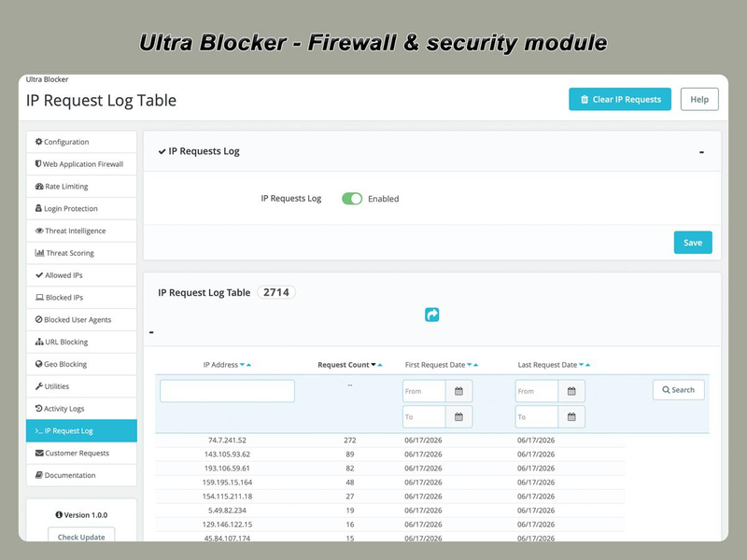Sort First Request Date descending
The image size is (747, 560).
470,364
